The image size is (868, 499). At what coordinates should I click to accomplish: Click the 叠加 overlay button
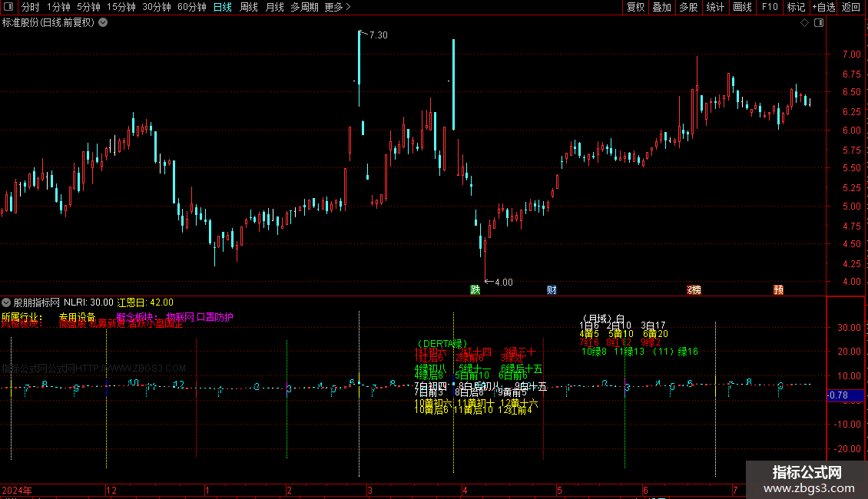pos(661,7)
